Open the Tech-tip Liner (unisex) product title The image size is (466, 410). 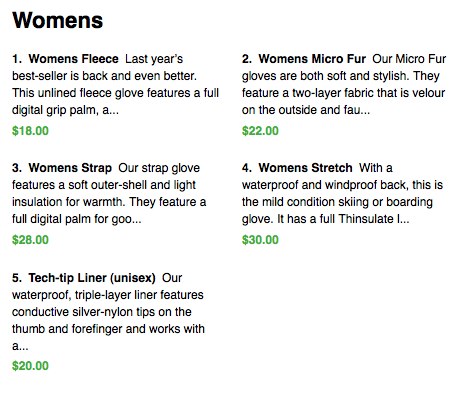(x=92, y=278)
